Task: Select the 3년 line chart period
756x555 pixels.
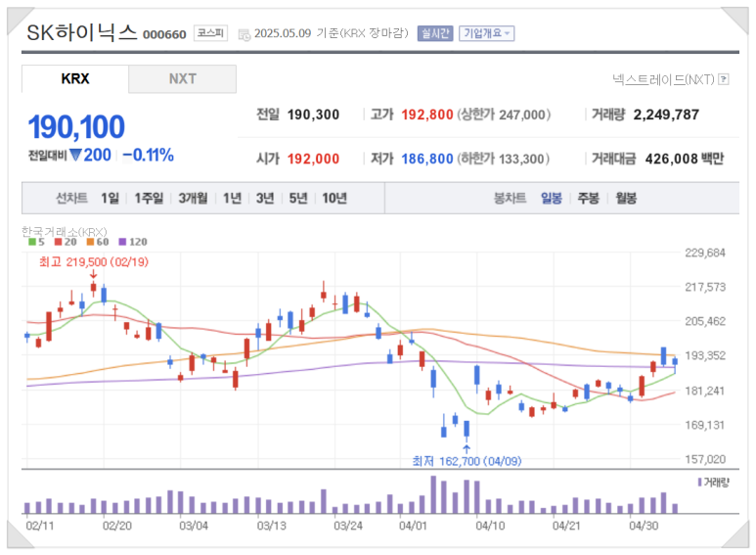Action: pyautogui.click(x=265, y=198)
